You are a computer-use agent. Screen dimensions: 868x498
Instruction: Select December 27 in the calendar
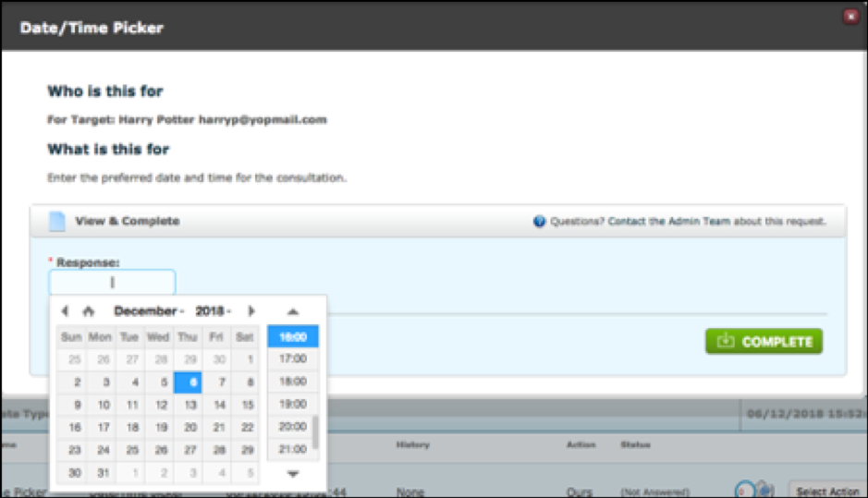click(188, 450)
